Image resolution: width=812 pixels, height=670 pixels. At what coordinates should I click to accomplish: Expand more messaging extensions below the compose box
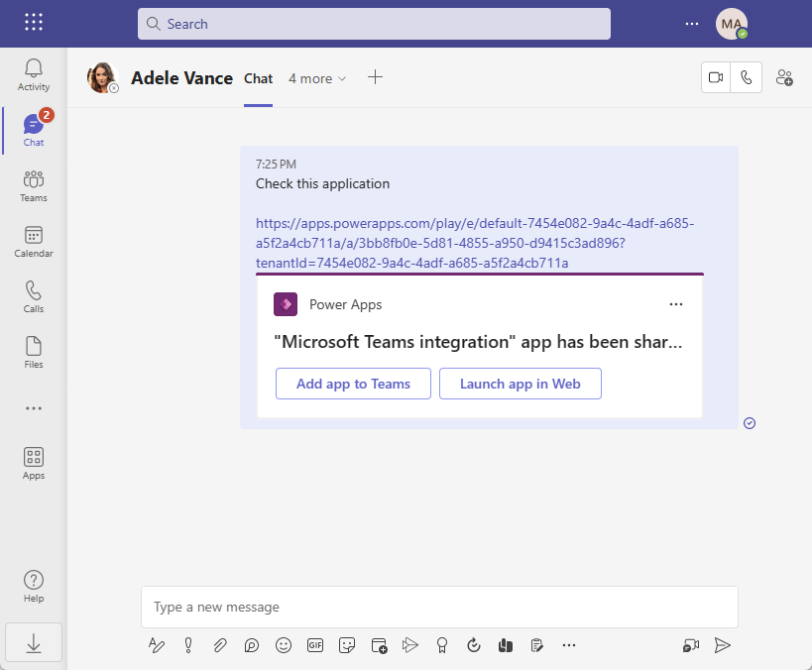[x=569, y=645]
